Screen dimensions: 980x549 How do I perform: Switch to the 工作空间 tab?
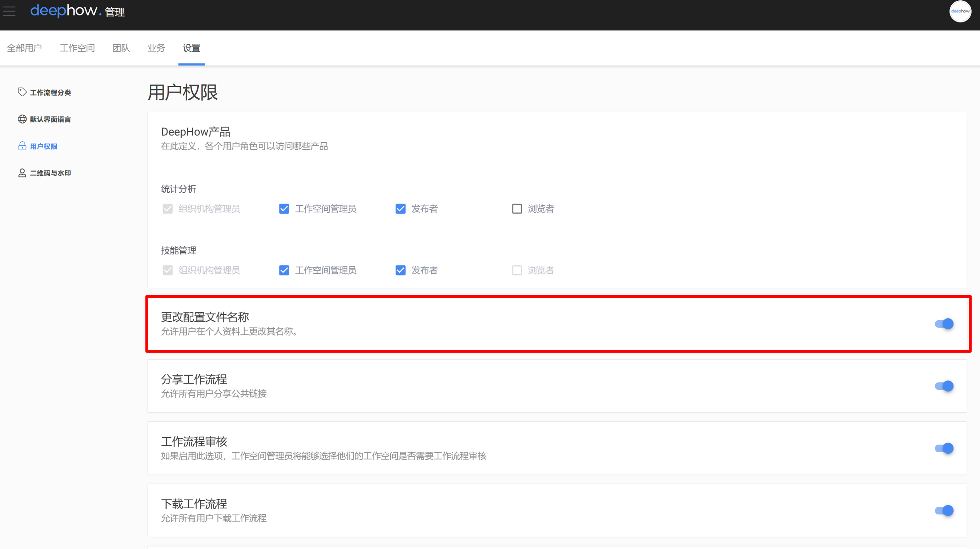tap(77, 48)
